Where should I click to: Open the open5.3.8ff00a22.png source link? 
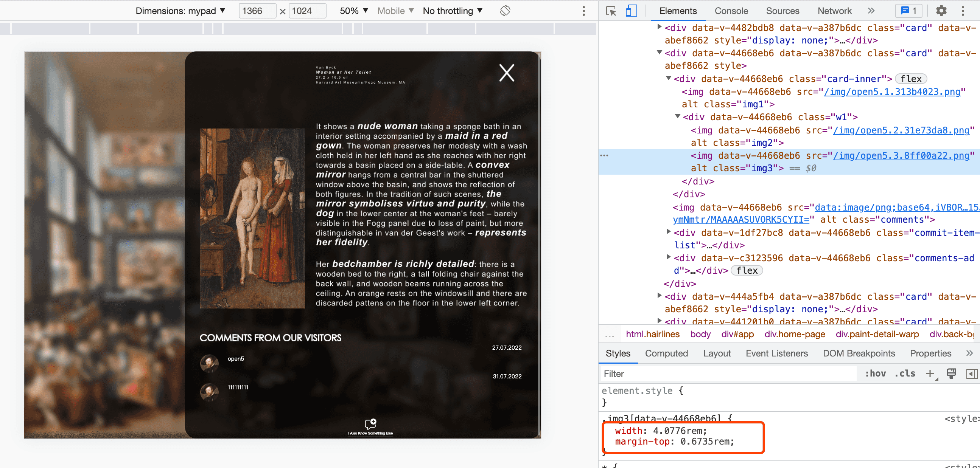[x=901, y=155]
